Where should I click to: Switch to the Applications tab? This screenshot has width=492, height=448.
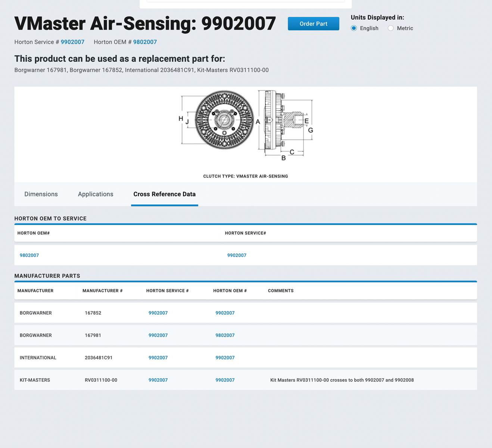(96, 194)
